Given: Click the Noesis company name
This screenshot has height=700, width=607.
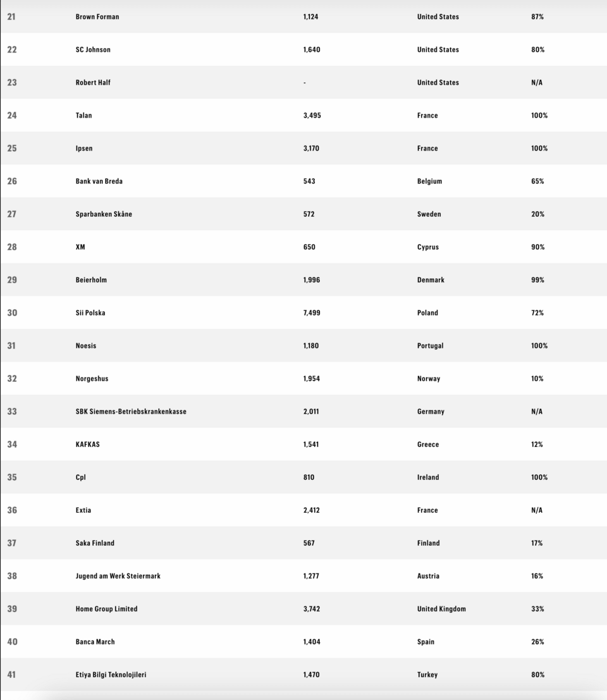Looking at the screenshot, I should pyautogui.click(x=86, y=345).
